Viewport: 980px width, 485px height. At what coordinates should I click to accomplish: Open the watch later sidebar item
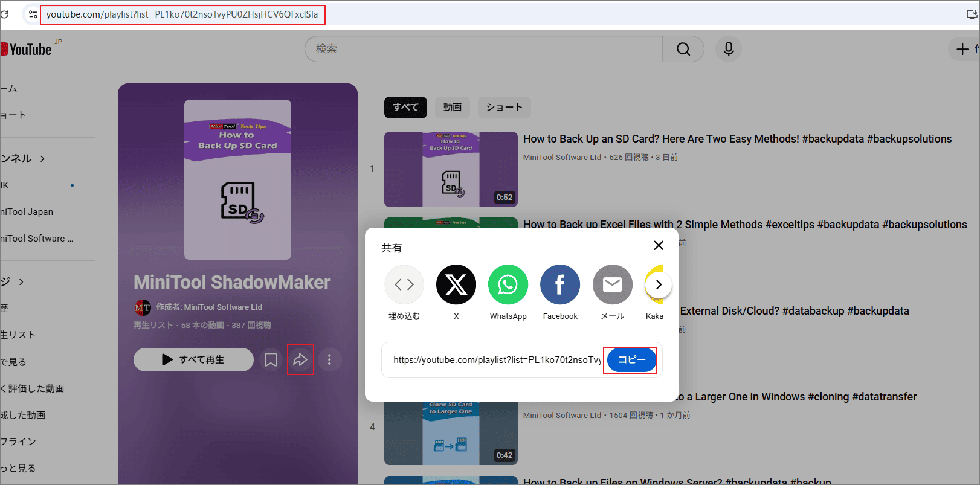tap(13, 362)
